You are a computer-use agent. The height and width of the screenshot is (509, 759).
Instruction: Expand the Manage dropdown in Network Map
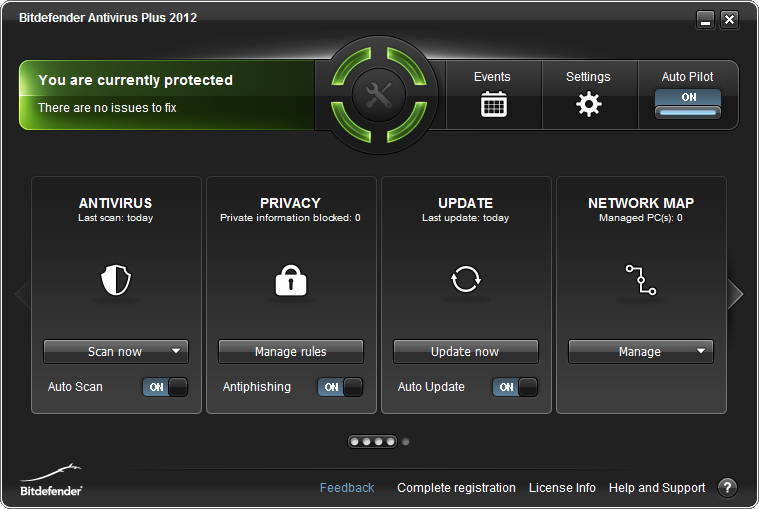[701, 351]
